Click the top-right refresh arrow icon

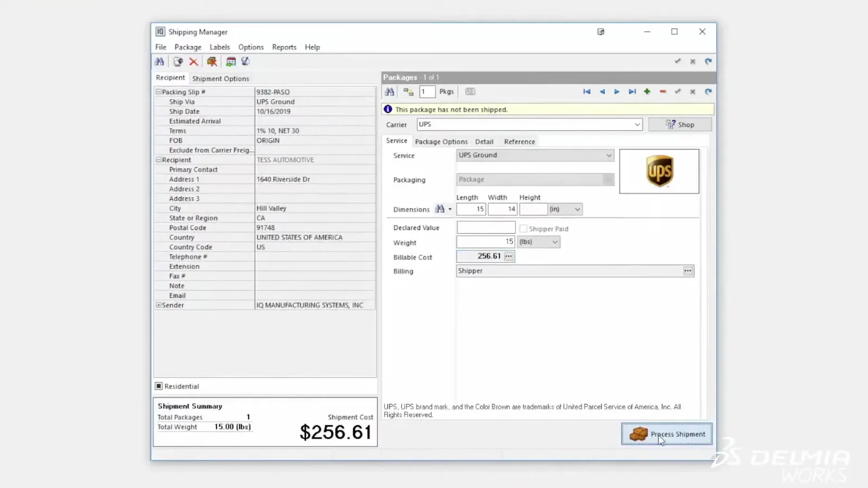[x=708, y=61]
